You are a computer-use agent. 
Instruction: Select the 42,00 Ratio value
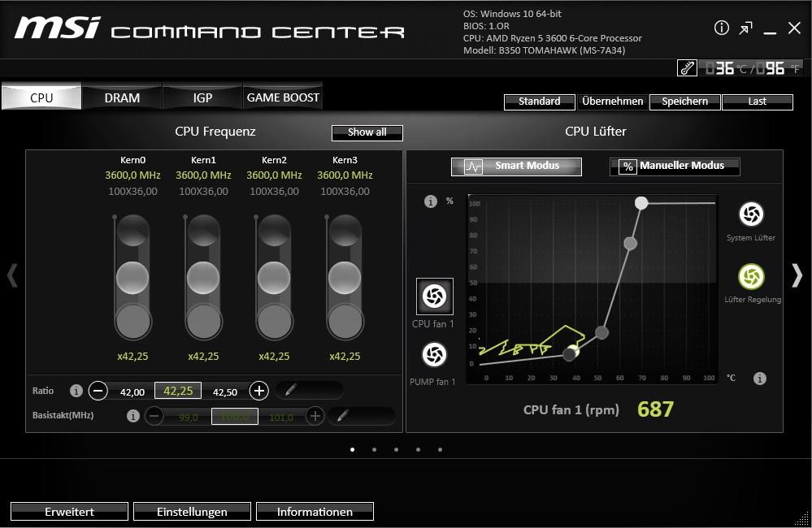[x=132, y=392]
